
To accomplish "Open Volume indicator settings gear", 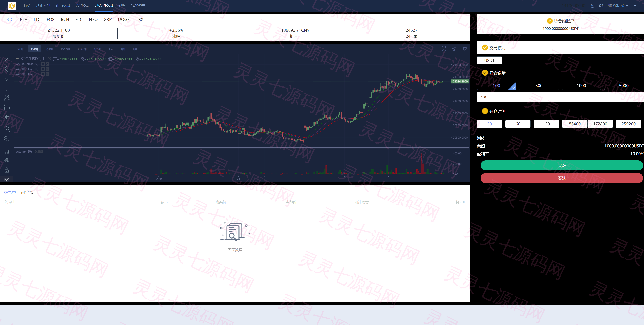I will [x=37, y=151].
